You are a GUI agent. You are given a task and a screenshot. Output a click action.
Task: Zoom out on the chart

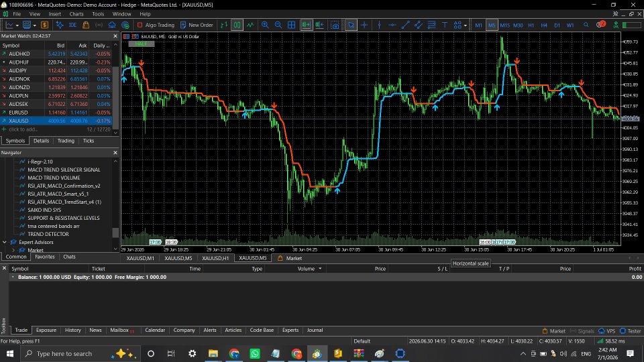(278, 25)
